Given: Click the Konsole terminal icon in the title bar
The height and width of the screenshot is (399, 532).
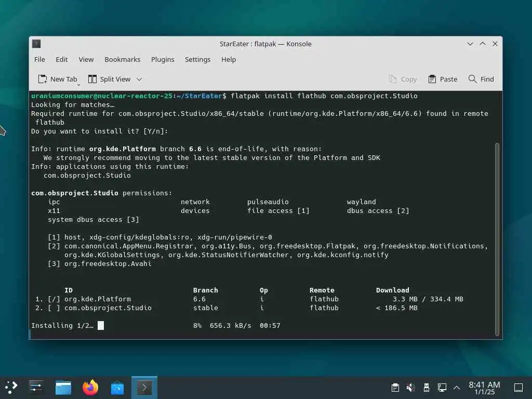Looking at the screenshot, I should (x=36, y=44).
